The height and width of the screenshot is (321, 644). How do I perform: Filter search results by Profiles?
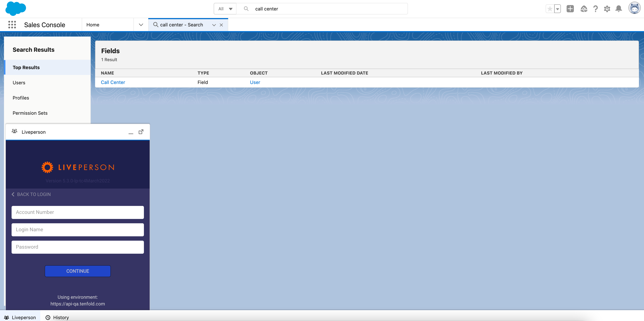[48, 98]
